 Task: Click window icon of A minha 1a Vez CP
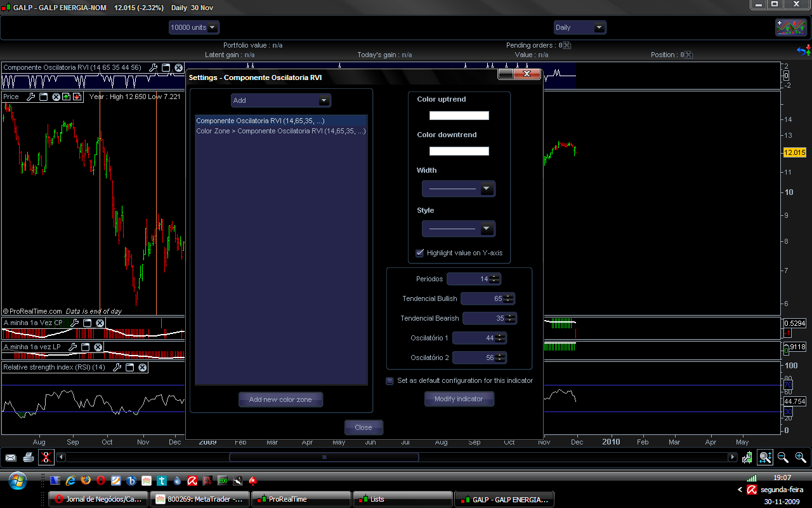click(86, 323)
